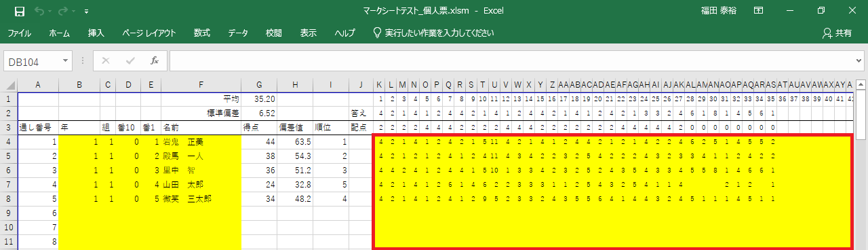Viewport: 868px width, 250px height.
Task: Open the Quick Access Toolbar customize arrow
Action: [x=86, y=12]
